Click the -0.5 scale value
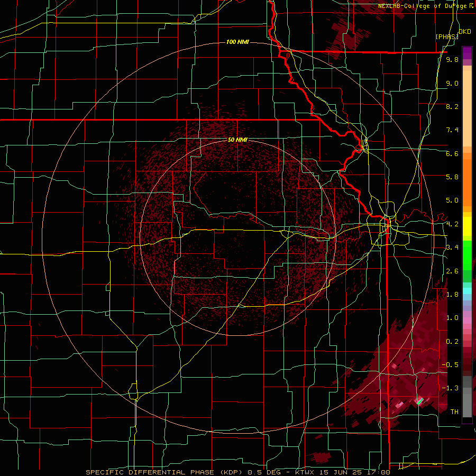The height and width of the screenshot is (476, 476). click(x=451, y=364)
